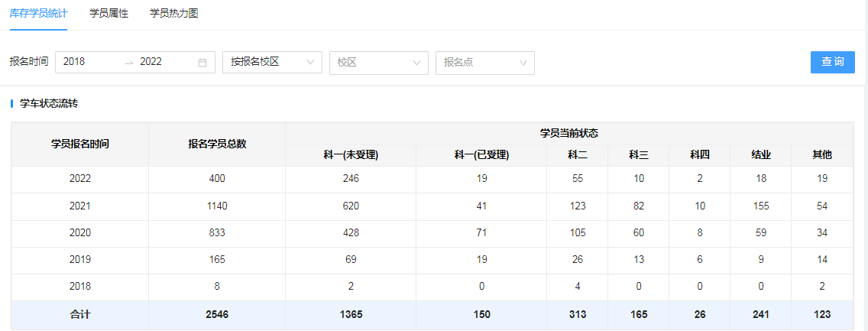
Task: Select the 2019 row year cell
Action: pyautogui.click(x=79, y=260)
